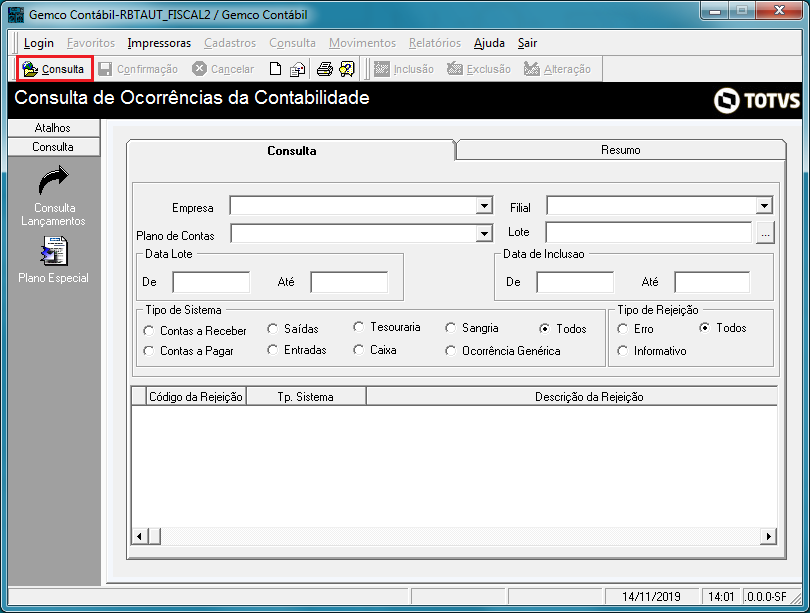
Task: Click the Gemco Contábil title bar icon
Action: pos(17,14)
